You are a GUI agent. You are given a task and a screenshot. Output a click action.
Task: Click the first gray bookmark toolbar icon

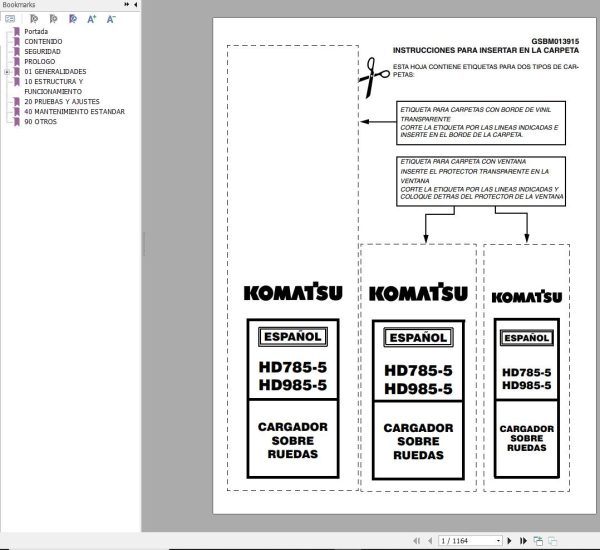click(x=34, y=19)
